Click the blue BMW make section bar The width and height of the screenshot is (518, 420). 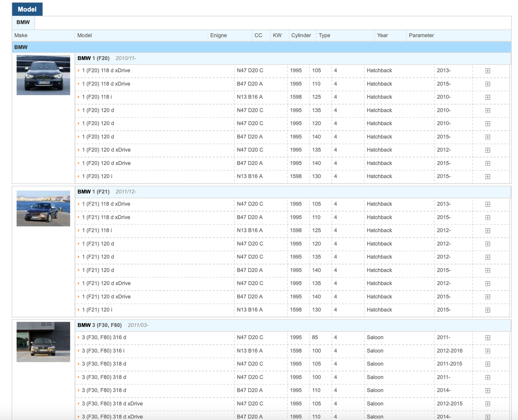tap(262, 47)
